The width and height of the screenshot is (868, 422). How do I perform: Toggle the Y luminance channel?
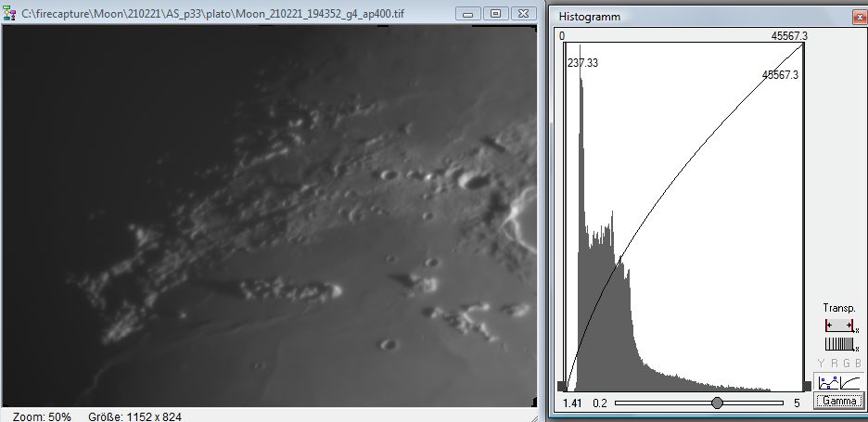tap(821, 364)
